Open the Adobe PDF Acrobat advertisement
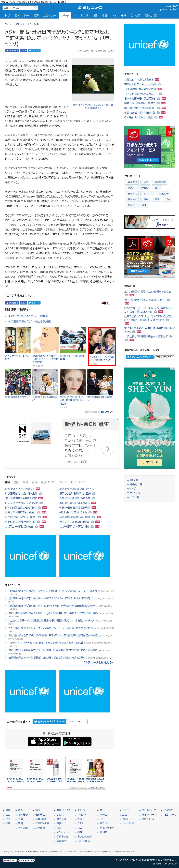The width and height of the screenshot is (179, 868). 150,256
